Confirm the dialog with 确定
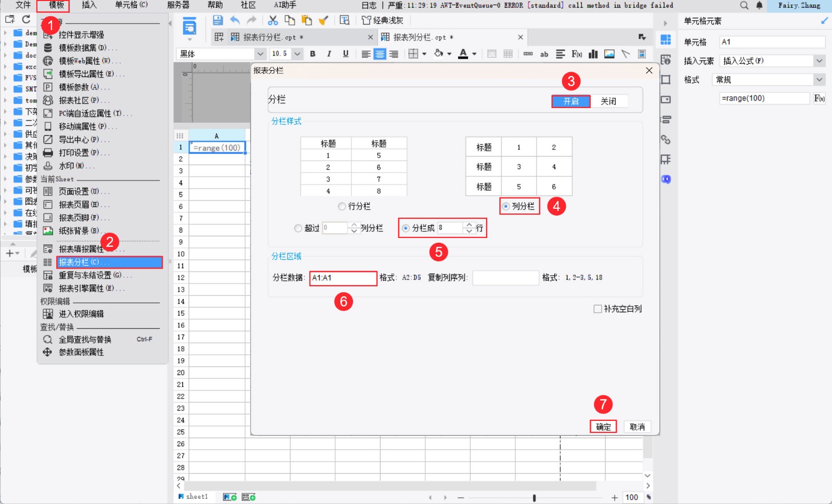Image resolution: width=832 pixels, height=504 pixels. tap(603, 427)
